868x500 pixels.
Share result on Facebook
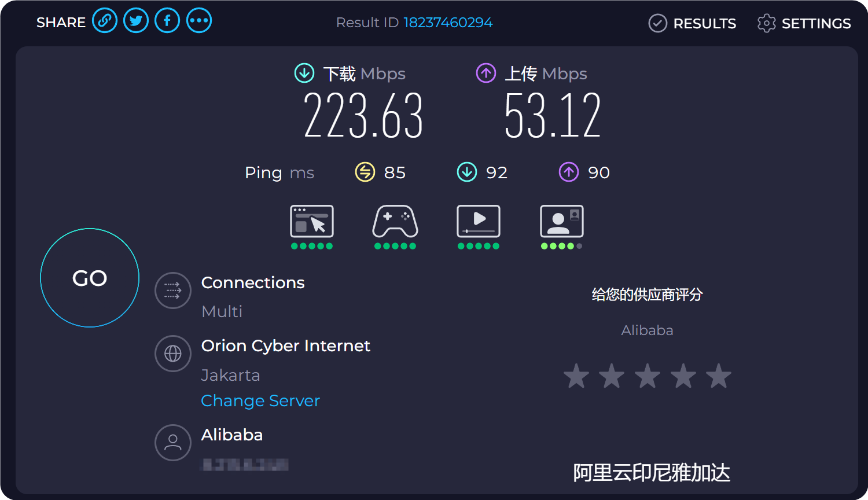click(167, 21)
